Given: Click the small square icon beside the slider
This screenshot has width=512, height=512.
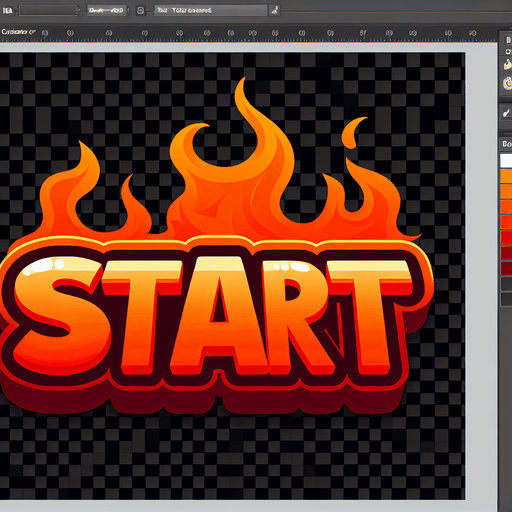Looking at the screenshot, I should point(141,11).
